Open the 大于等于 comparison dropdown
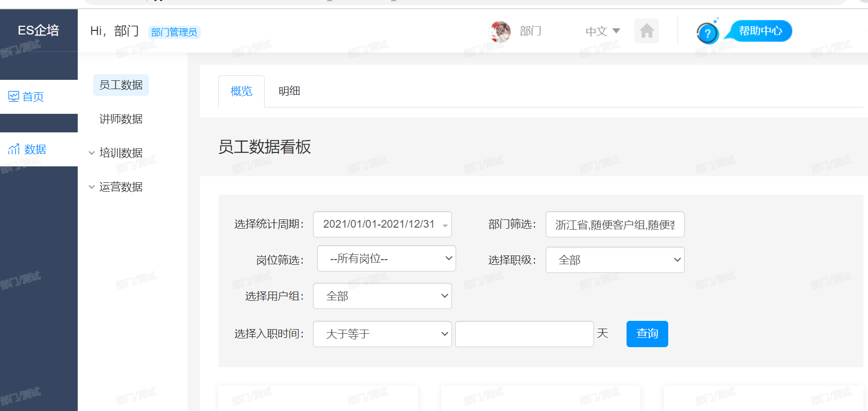 [383, 334]
